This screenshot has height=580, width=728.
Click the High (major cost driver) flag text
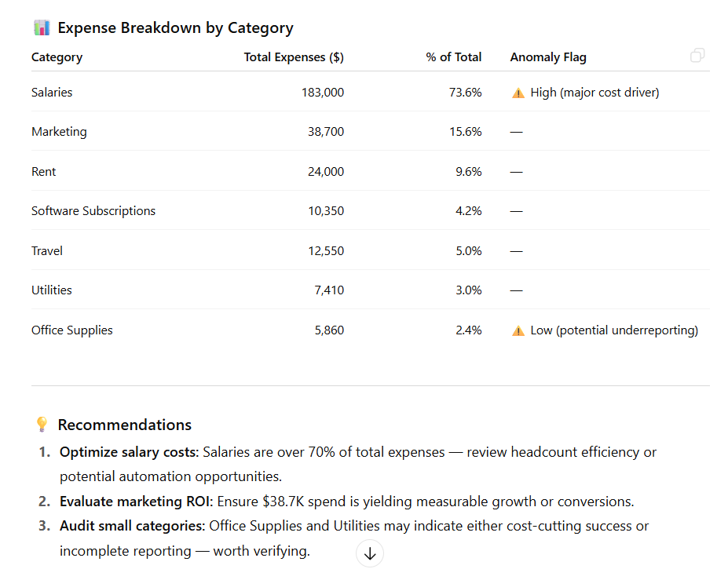tap(594, 92)
